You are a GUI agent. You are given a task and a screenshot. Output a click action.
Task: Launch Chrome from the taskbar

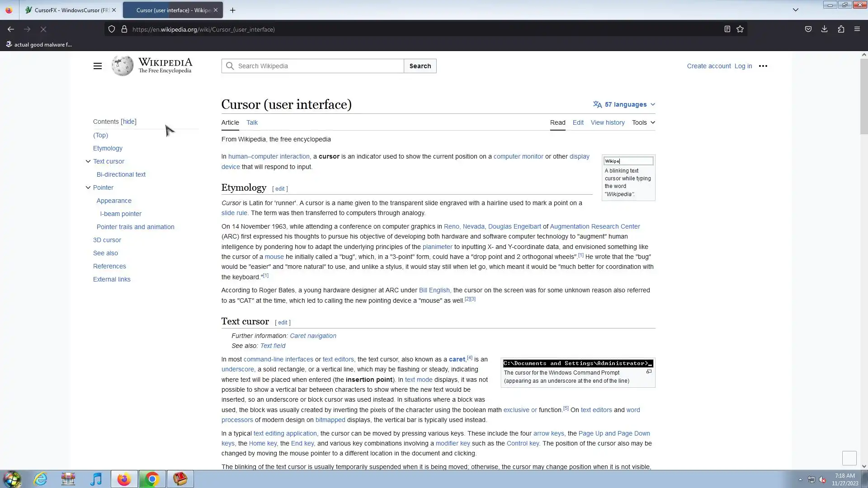152,479
